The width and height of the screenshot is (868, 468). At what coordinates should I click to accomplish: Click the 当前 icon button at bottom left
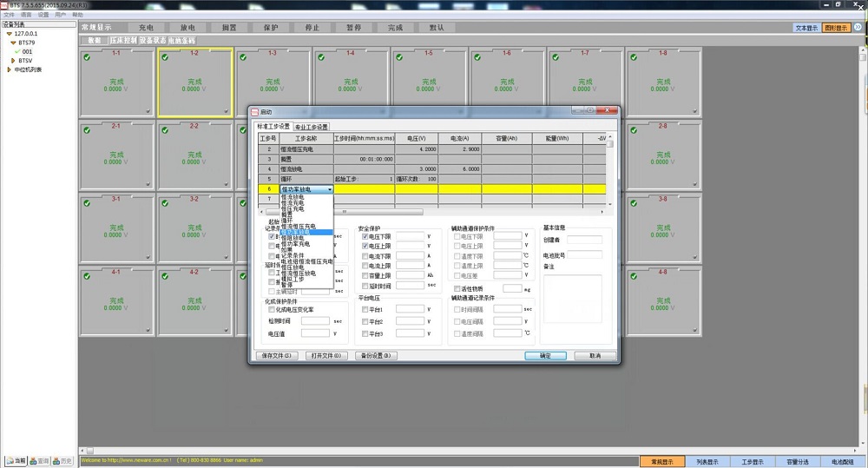tap(15, 460)
